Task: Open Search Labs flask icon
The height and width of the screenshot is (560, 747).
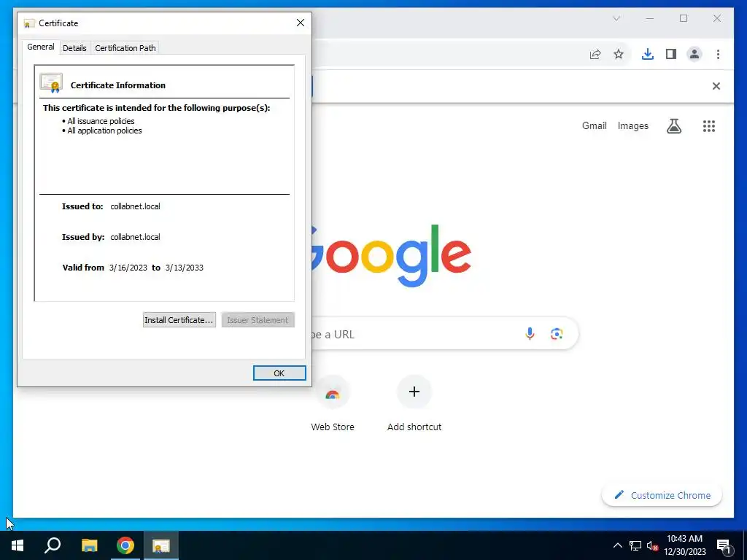Action: 673,125
